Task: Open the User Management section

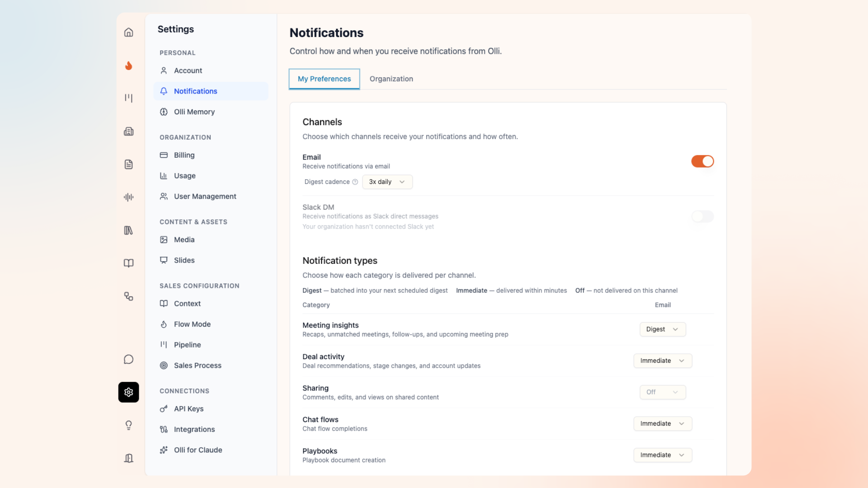Action: [x=205, y=196]
